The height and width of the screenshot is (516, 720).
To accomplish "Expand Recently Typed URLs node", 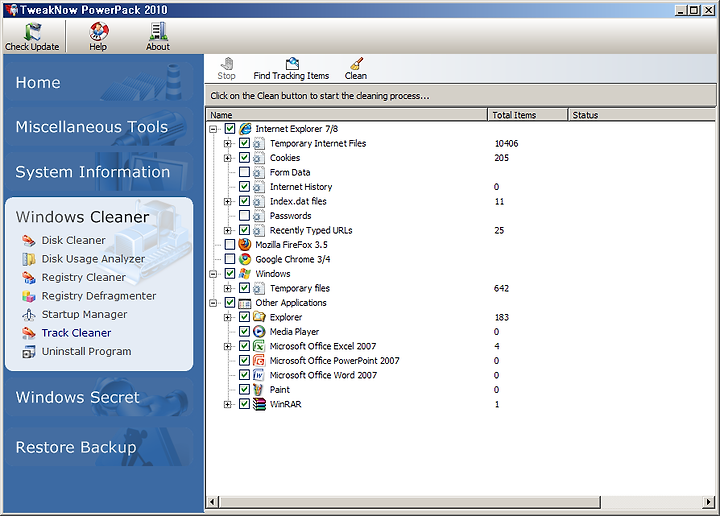I will (x=227, y=230).
